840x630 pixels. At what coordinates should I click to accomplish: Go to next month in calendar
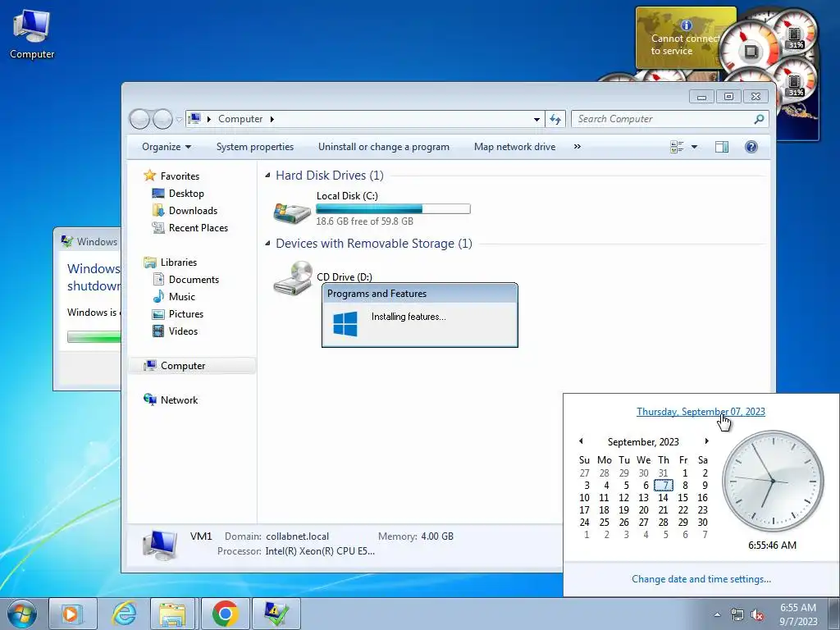coord(706,441)
